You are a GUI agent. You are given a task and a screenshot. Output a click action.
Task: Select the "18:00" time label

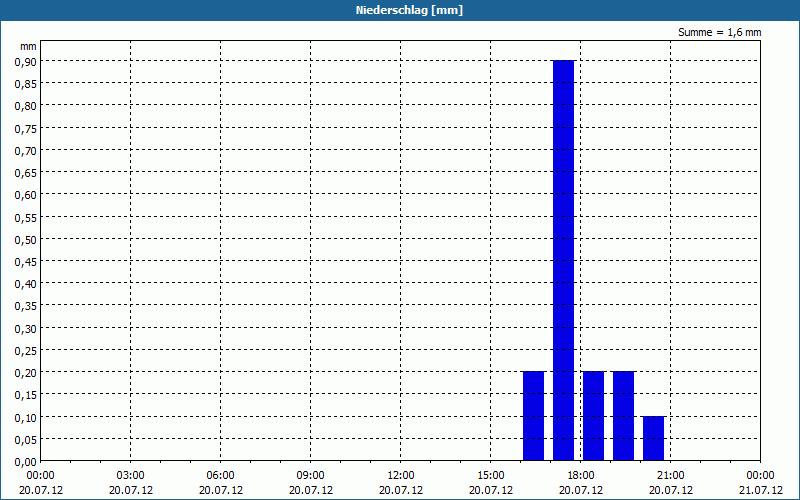click(581, 476)
